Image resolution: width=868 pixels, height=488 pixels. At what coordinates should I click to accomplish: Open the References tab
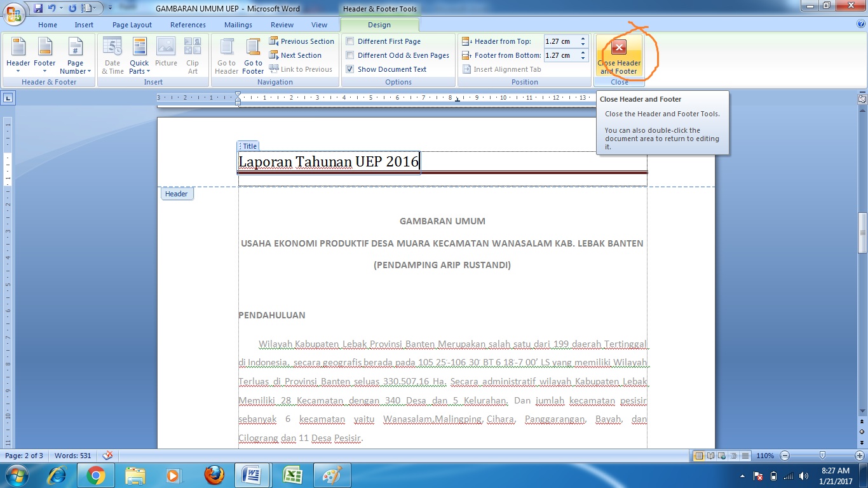187,25
